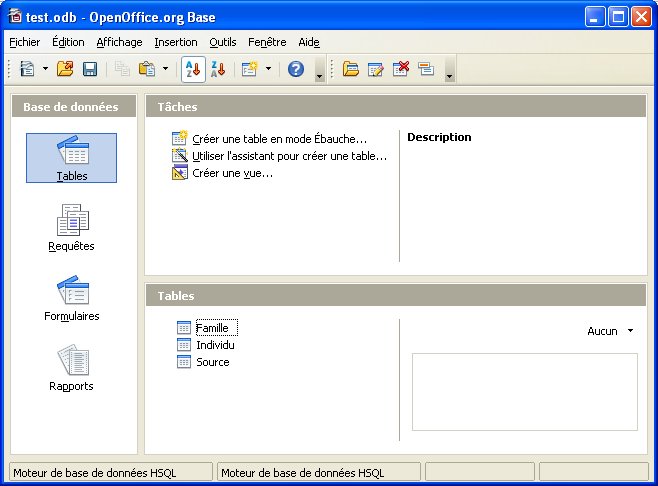Viewport: 658px width, 486px height.
Task: Open Help with the question mark icon
Action: click(x=296, y=69)
